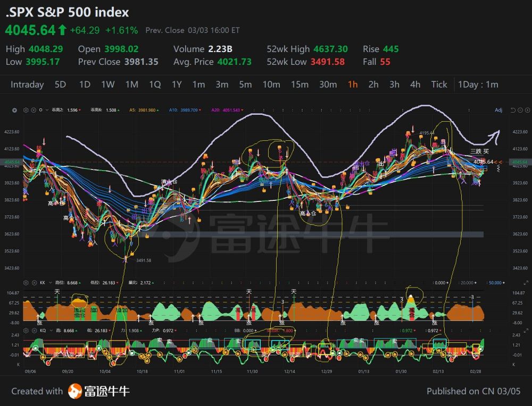Switch chart to 15m interval
Screen dimensions: 532x406
[x=300, y=84]
